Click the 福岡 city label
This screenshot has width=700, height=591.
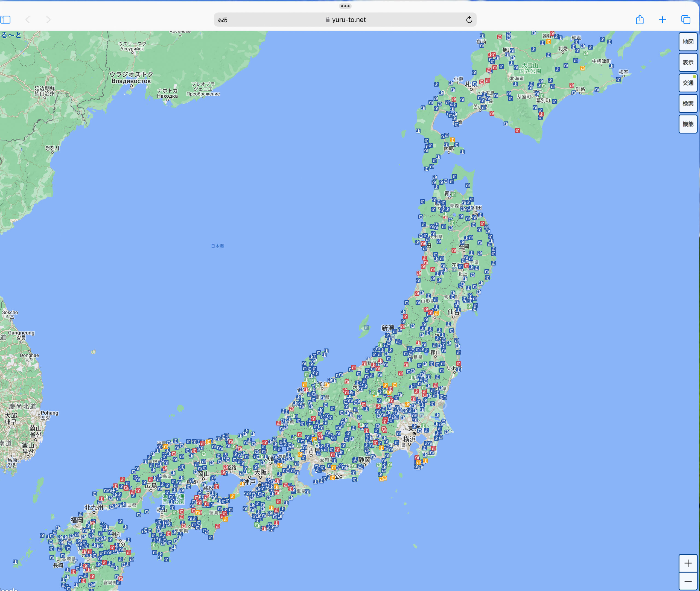pos(77,520)
